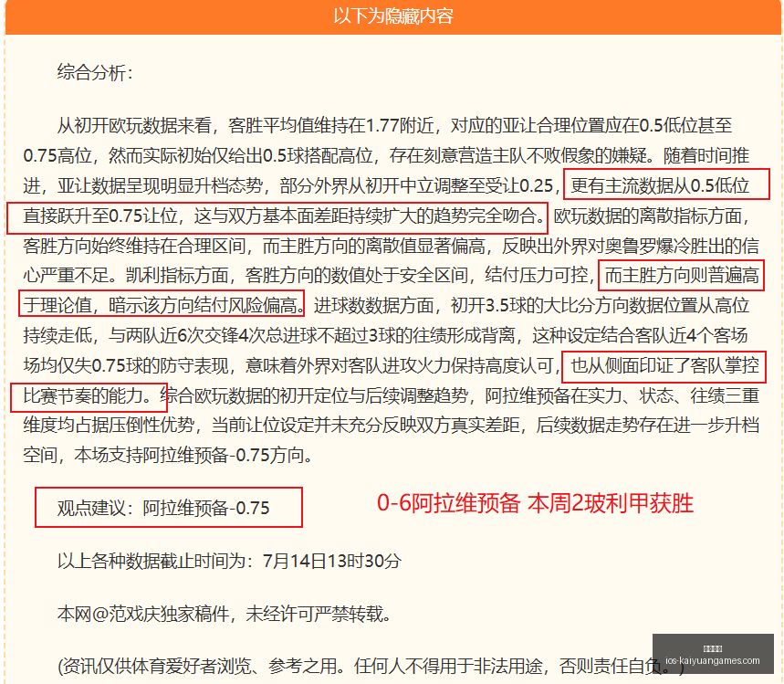The width and height of the screenshot is (784, 684).
Task: Click the text '比赛节奏的能力。'
Action: [88, 395]
